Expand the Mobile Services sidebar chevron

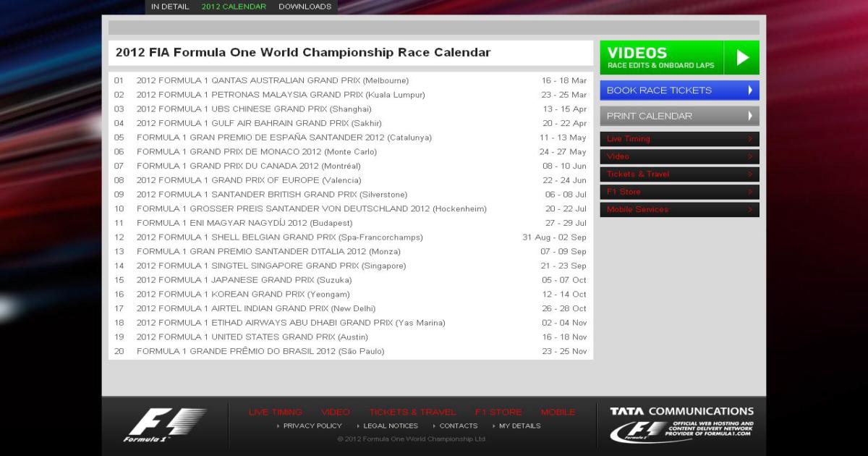750,210
